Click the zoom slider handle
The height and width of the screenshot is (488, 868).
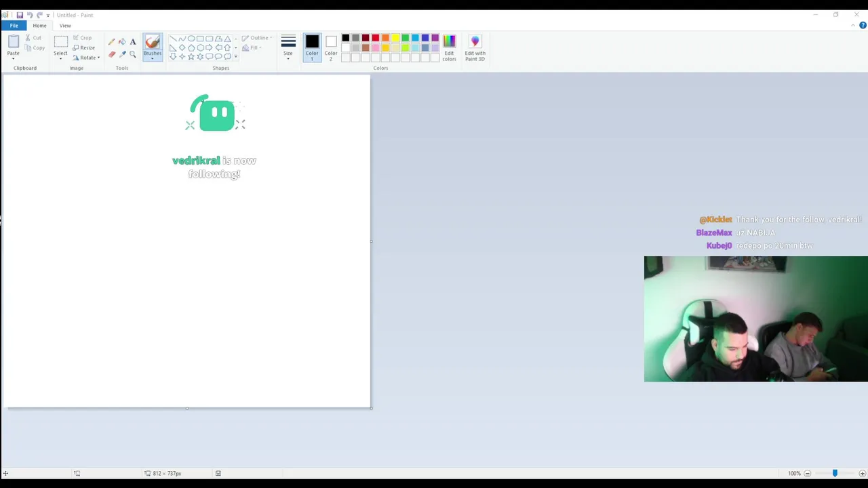coord(835,473)
